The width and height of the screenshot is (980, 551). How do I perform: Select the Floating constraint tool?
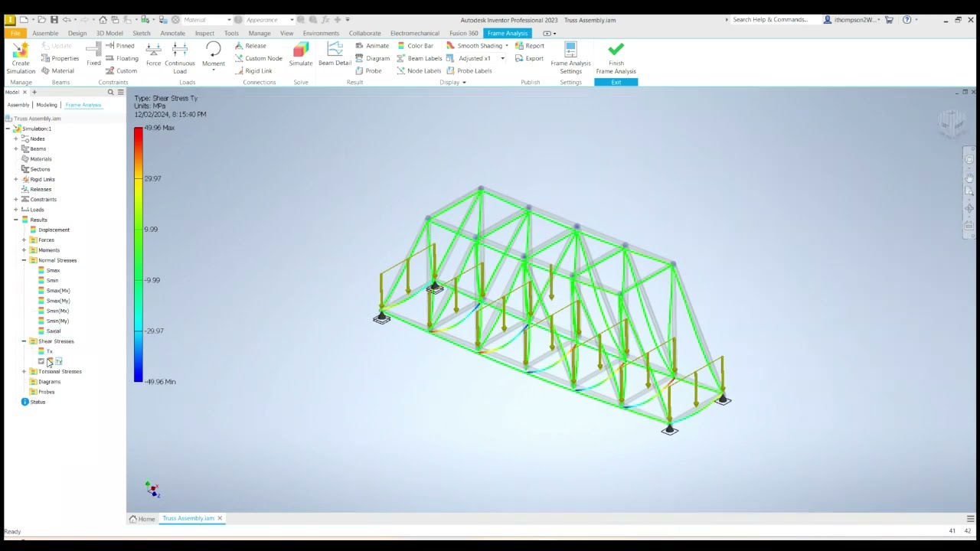point(122,58)
